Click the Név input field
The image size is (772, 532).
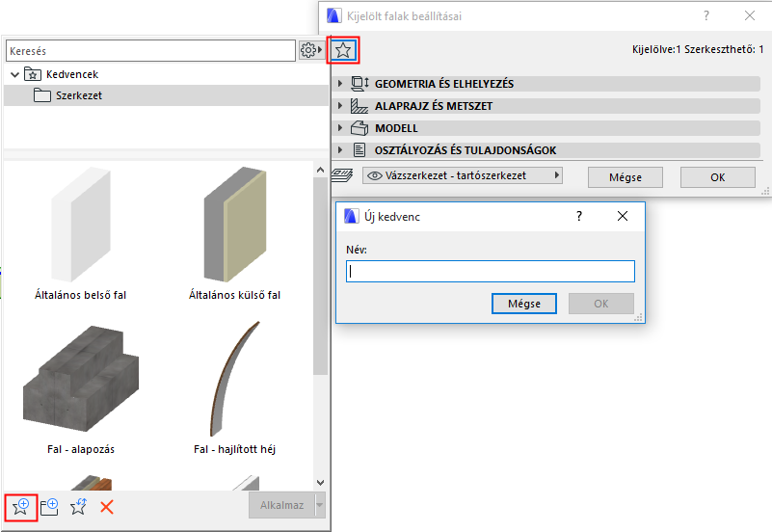tap(491, 271)
